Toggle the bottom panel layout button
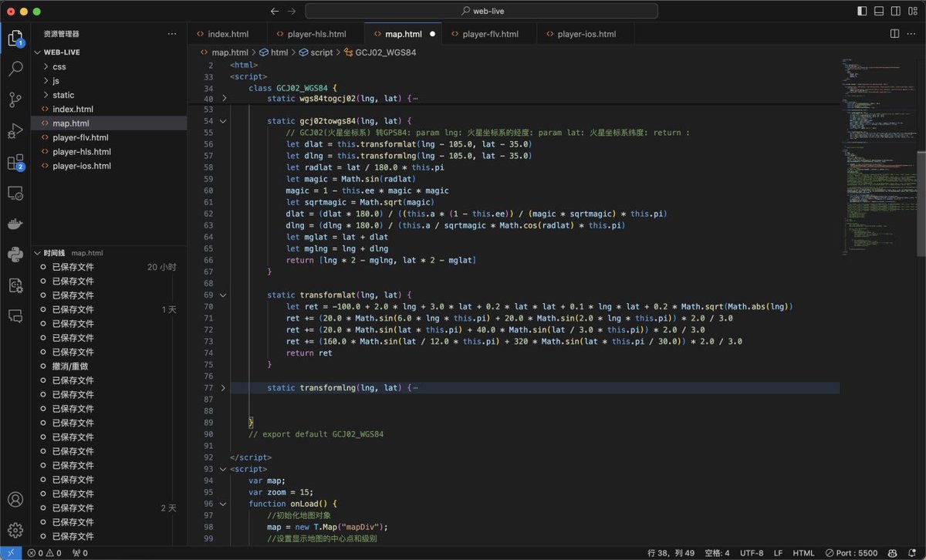 point(879,12)
